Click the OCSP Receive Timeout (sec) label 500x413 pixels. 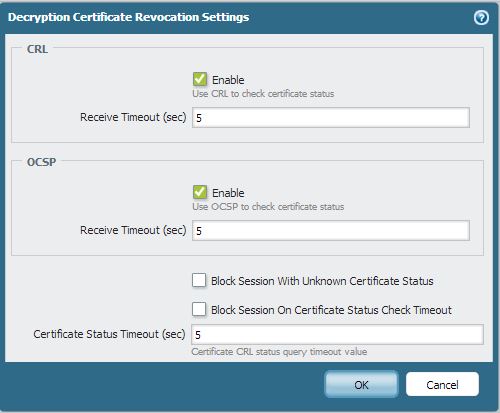pyautogui.click(x=133, y=230)
